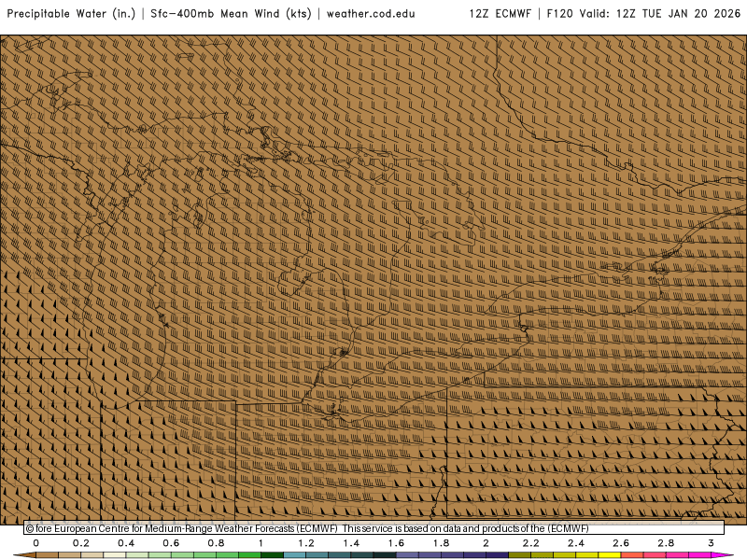Select the brown arrow start of color bar
This screenshot has height=560, width=747.
click(24, 555)
